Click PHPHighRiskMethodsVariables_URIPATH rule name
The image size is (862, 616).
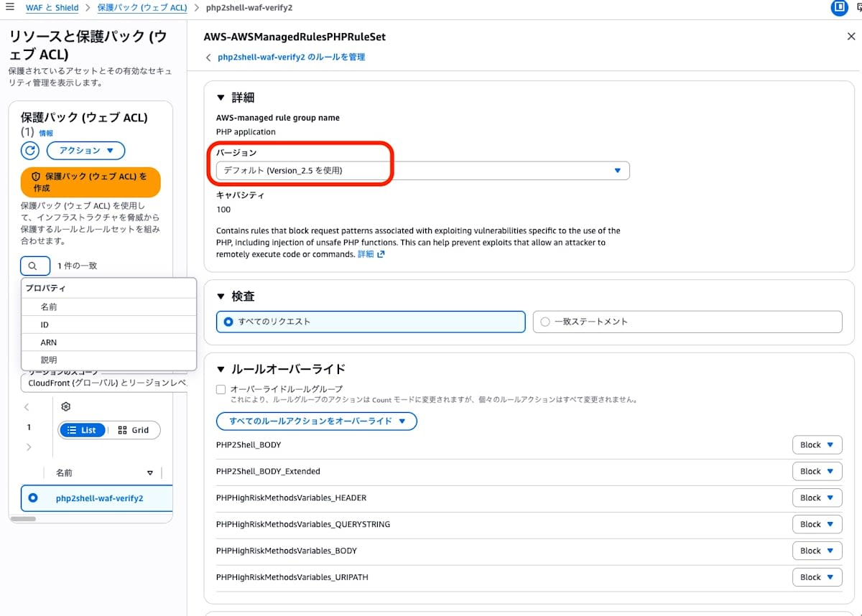tap(292, 577)
